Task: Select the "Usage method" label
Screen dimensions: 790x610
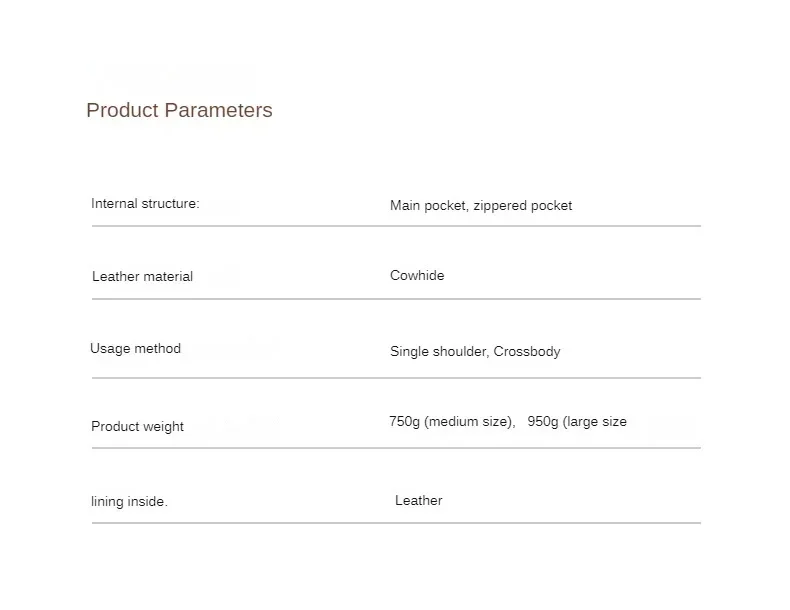Action: click(x=135, y=349)
